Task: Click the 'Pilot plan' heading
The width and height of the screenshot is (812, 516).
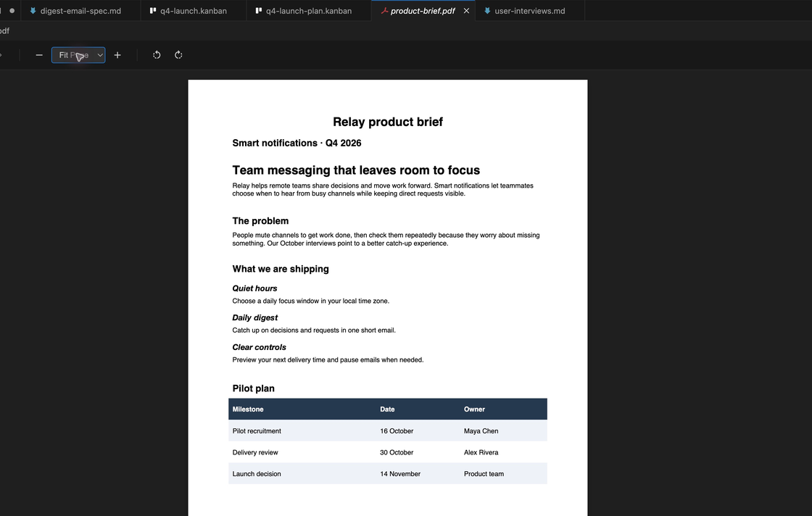Action: click(x=253, y=388)
